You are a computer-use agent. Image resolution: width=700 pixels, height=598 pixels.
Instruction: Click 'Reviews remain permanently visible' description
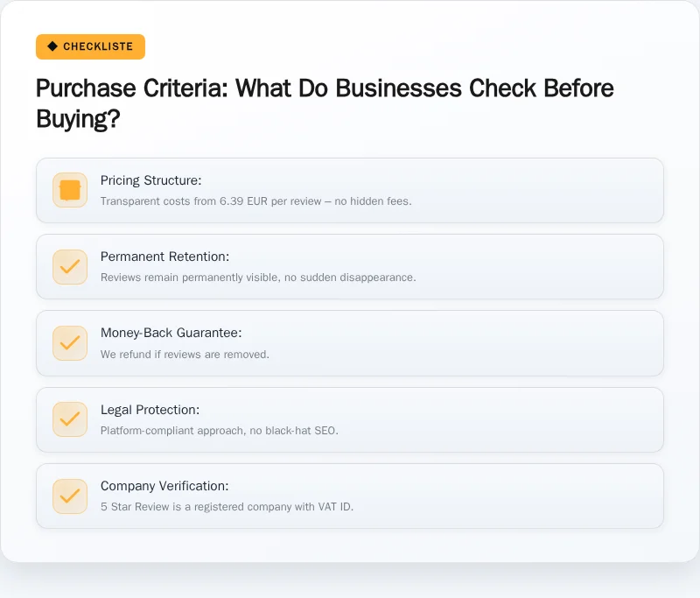(258, 278)
